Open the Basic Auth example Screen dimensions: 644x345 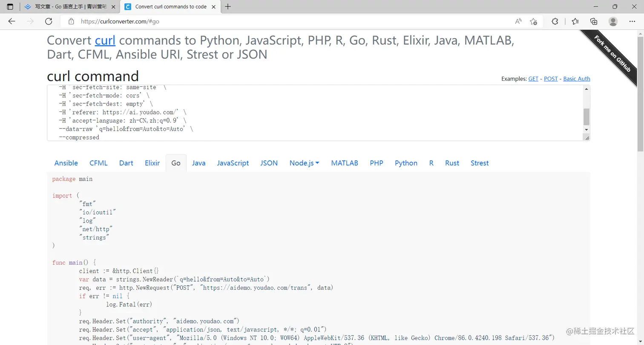[x=577, y=79]
